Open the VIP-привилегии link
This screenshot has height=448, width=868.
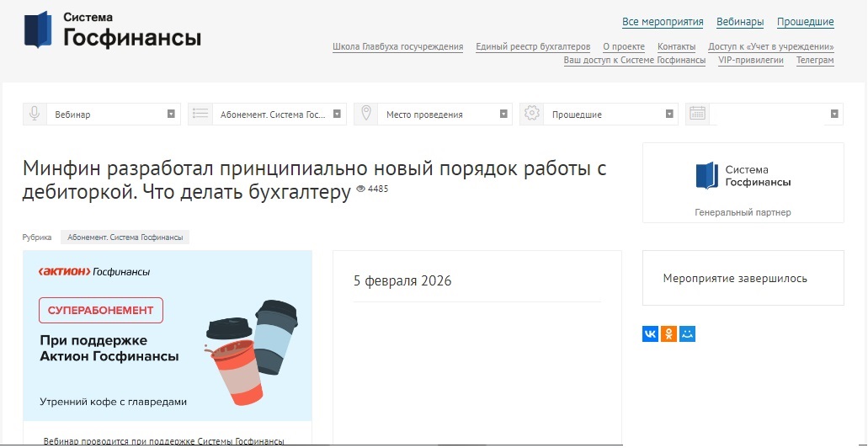751,61
